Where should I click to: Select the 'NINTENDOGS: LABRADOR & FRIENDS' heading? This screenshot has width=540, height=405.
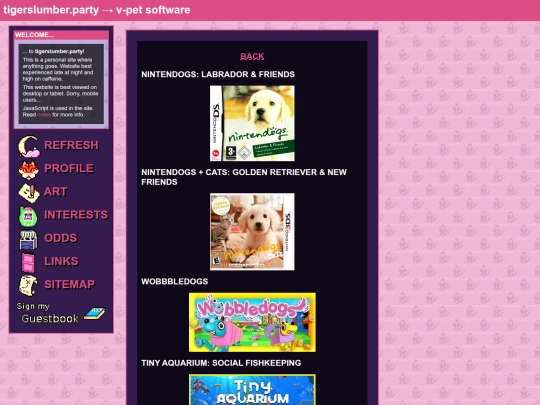click(x=218, y=74)
